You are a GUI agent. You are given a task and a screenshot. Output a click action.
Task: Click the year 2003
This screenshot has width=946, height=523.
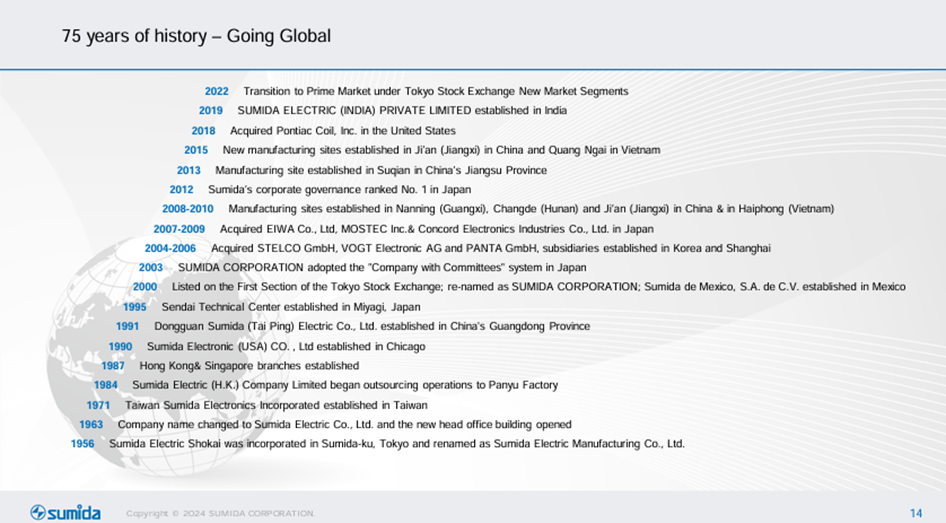tap(151, 267)
